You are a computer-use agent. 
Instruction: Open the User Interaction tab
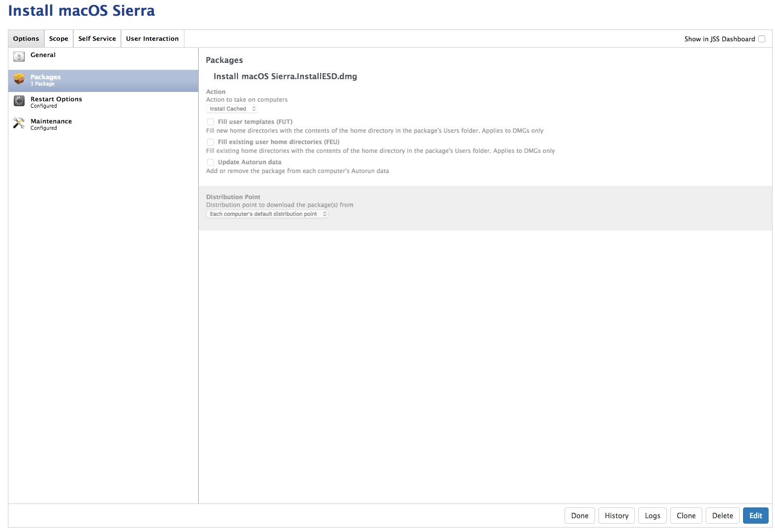tap(152, 39)
